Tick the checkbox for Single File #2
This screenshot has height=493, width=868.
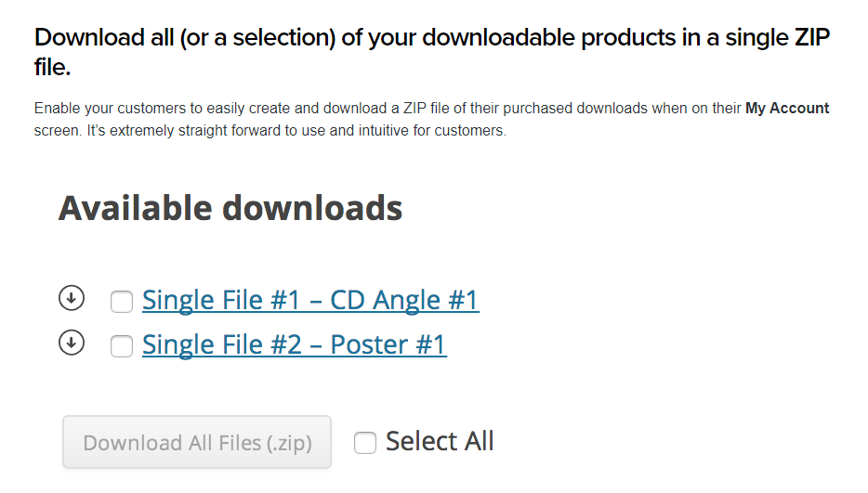click(121, 346)
